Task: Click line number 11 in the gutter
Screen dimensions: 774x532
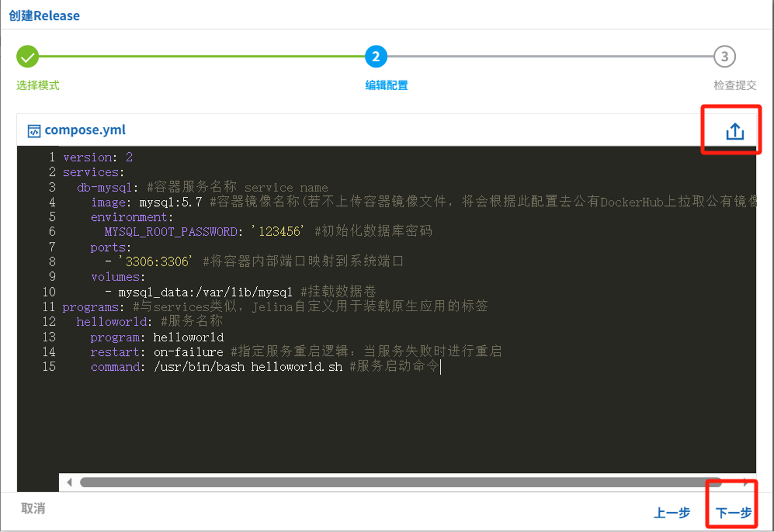Action: [x=49, y=307]
